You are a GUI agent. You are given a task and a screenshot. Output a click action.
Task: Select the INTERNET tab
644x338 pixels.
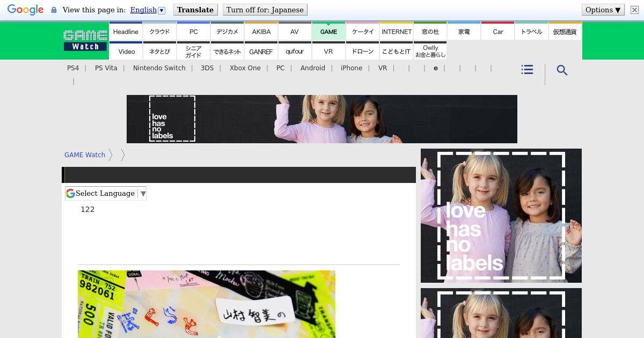pos(396,32)
